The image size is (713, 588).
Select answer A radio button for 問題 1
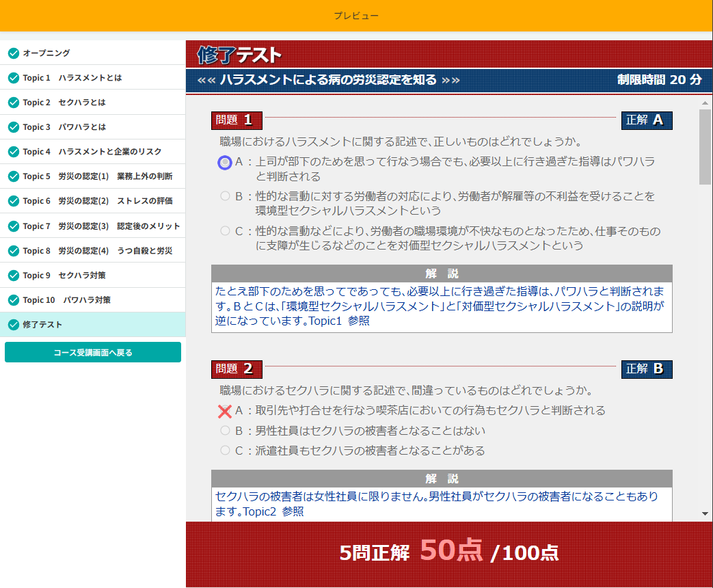tap(225, 162)
